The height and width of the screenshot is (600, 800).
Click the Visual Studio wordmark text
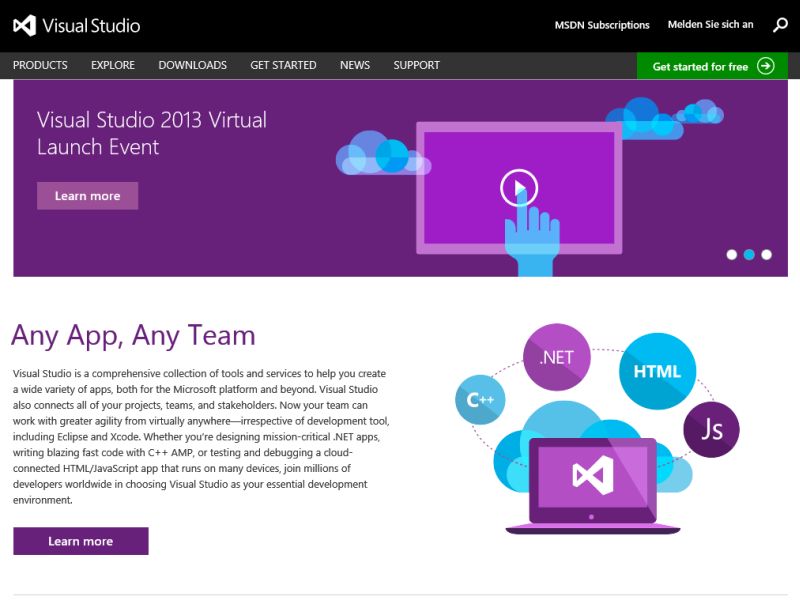(91, 26)
